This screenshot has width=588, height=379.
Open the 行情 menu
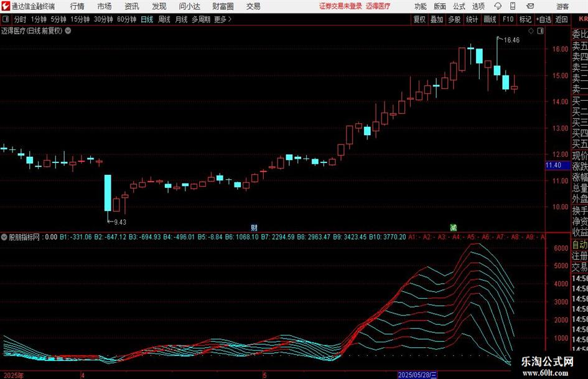77,6
